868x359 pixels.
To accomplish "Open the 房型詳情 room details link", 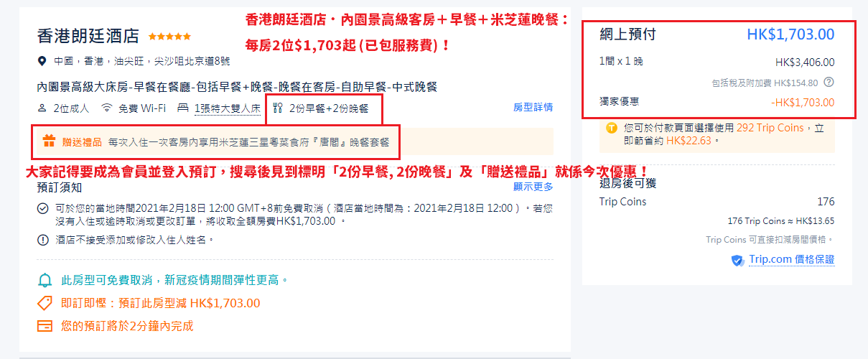I will point(533,108).
